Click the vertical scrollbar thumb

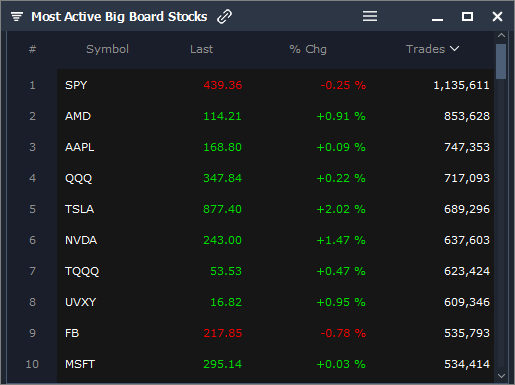[501, 61]
